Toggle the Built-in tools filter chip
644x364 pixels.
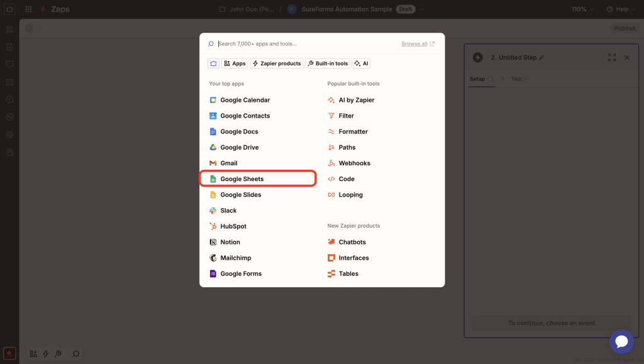[x=327, y=63]
